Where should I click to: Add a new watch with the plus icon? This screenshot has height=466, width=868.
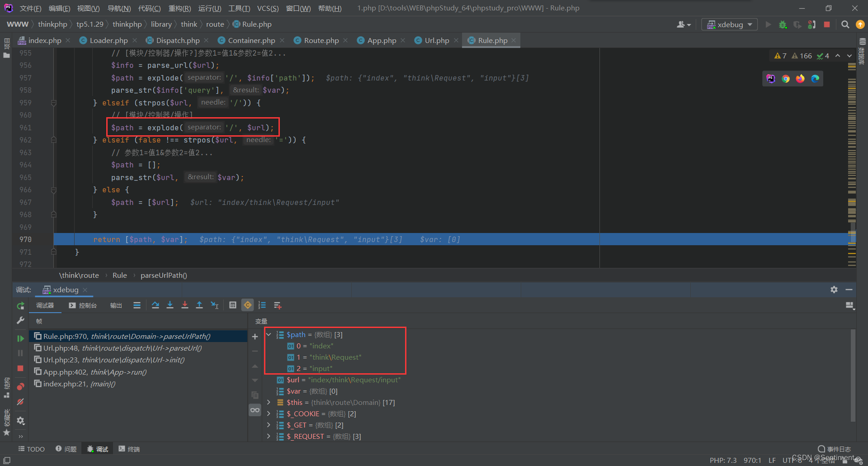coord(255,337)
